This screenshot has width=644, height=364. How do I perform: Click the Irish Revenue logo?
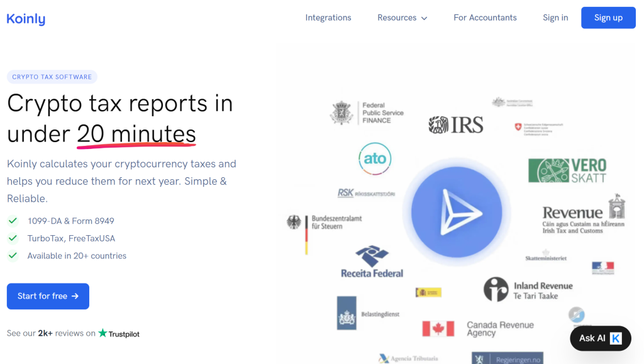[x=584, y=214]
